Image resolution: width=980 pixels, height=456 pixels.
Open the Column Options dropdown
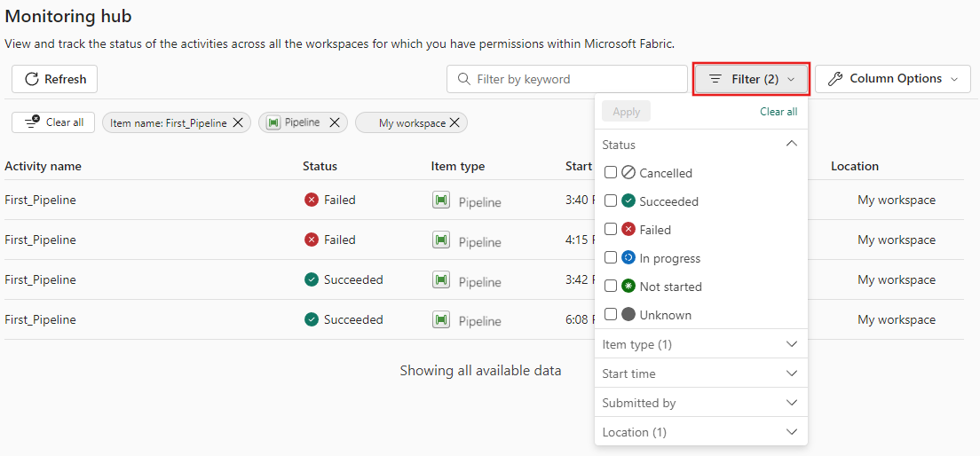pyautogui.click(x=892, y=79)
